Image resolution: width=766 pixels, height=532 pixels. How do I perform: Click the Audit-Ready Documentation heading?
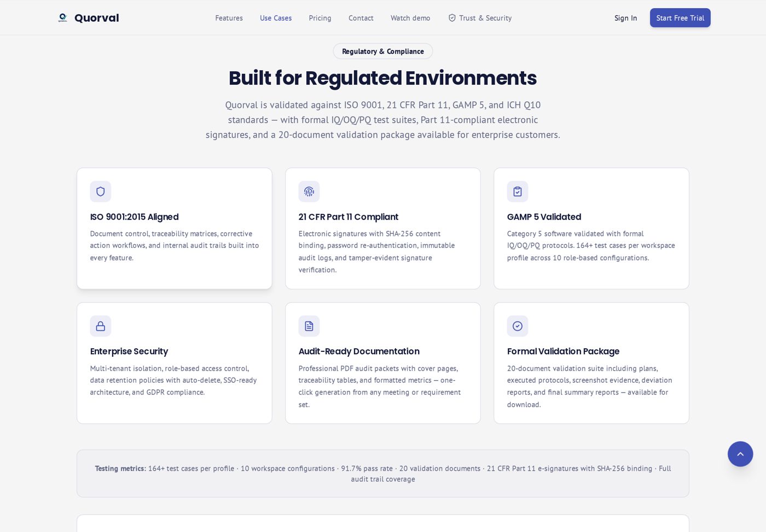[x=359, y=351]
